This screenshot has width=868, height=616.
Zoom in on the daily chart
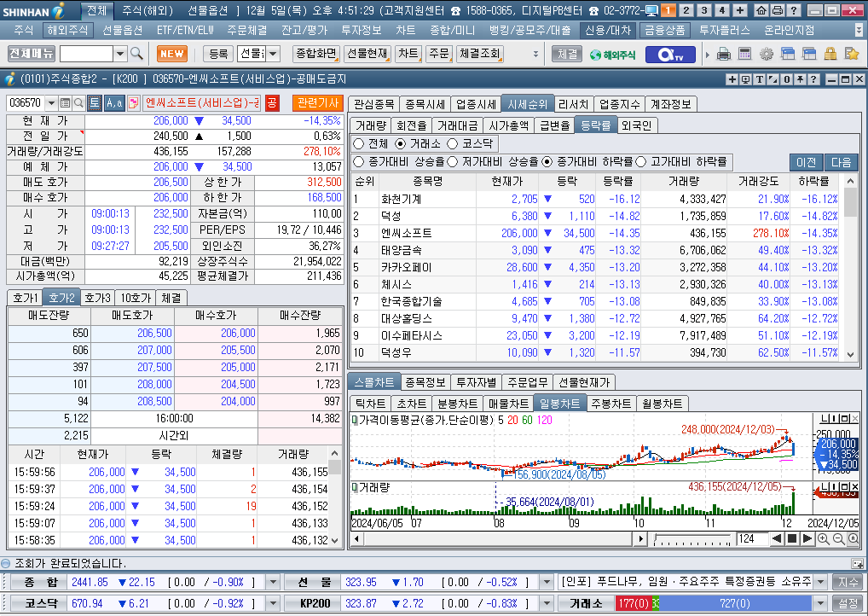(823, 538)
